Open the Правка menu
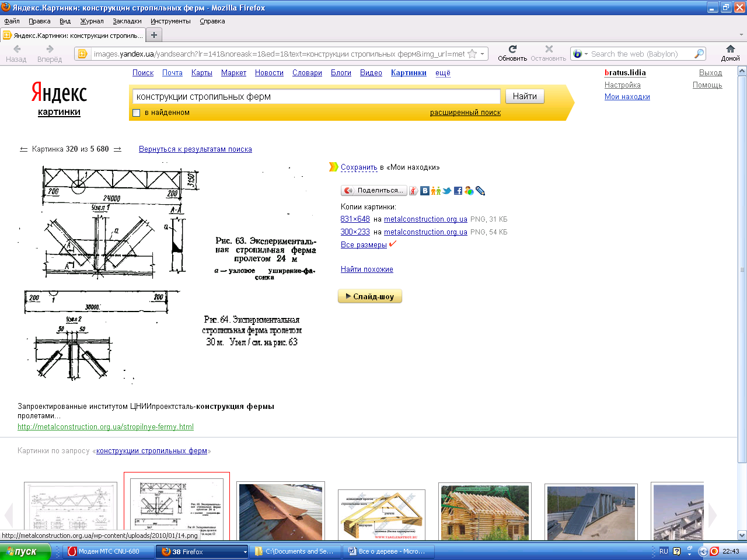Screen dimensions: 747x560 (39, 21)
